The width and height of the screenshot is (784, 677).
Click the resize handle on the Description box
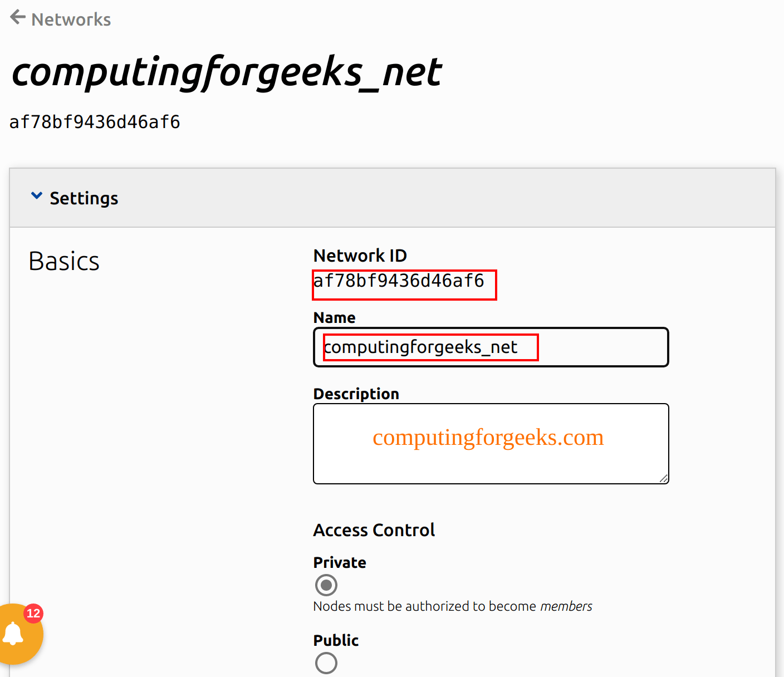click(664, 478)
